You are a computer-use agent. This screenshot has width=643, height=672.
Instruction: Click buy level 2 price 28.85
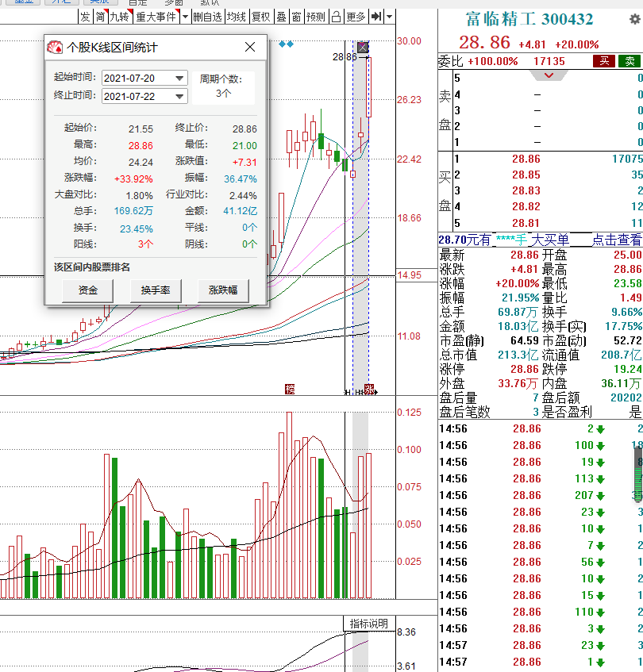[526, 175]
